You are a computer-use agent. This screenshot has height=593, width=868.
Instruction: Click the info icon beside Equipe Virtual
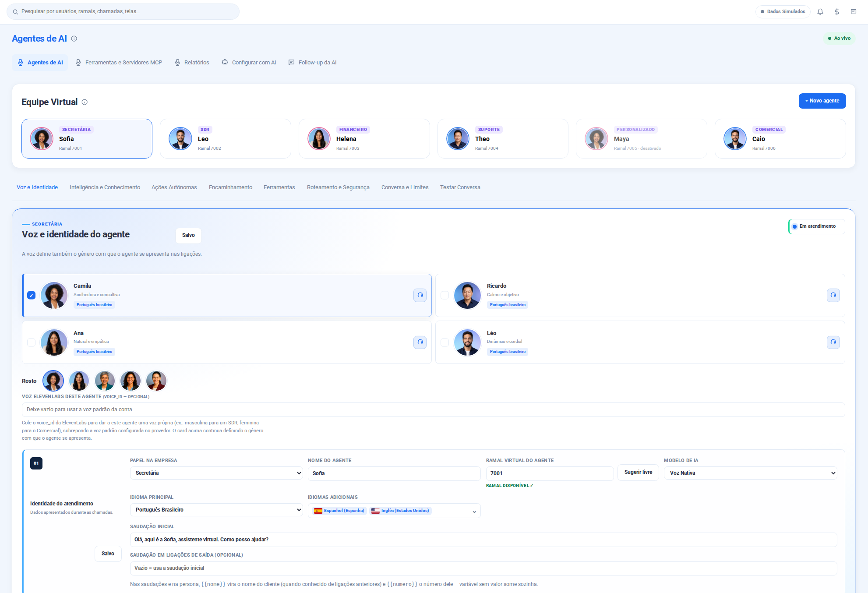click(85, 102)
